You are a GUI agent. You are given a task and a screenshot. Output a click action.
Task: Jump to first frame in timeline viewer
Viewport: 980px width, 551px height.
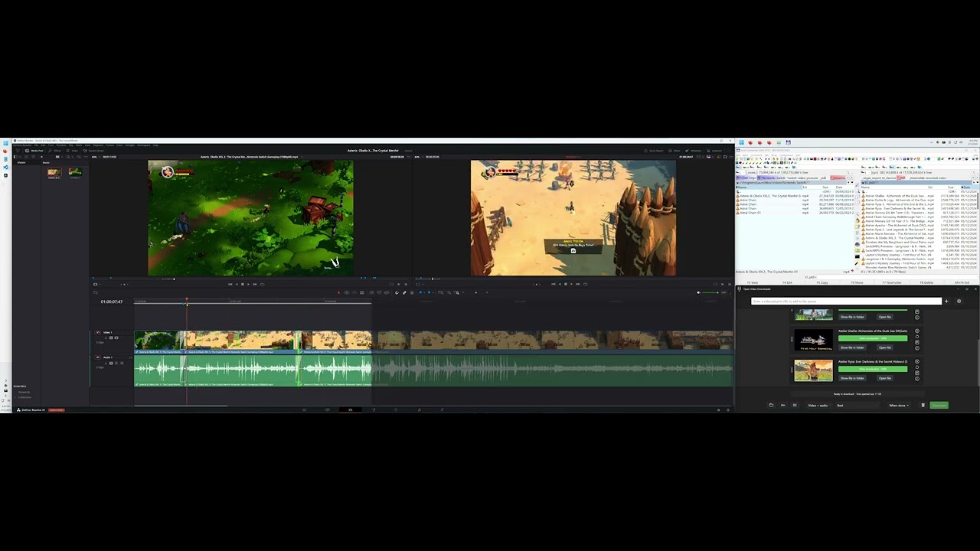[554, 284]
